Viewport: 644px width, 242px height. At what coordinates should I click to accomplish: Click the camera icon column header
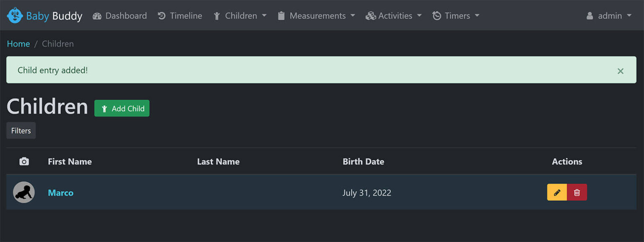[x=24, y=161]
